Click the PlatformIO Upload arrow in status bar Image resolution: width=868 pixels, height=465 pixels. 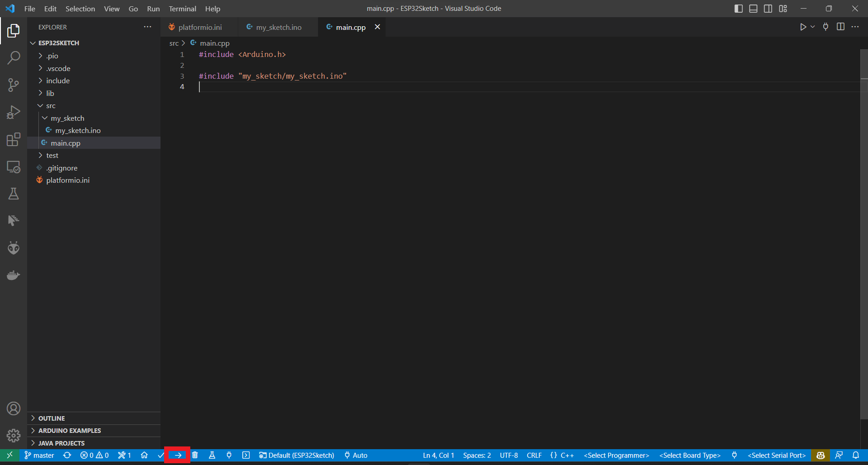178,455
